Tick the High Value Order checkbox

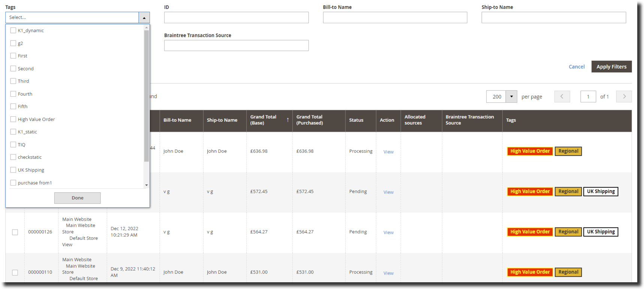13,119
